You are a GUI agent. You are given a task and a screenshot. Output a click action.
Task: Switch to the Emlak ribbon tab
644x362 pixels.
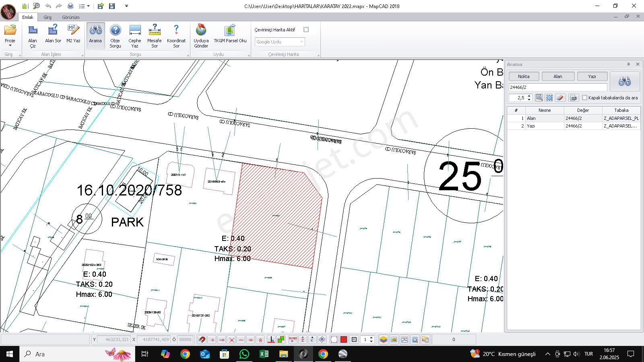pyautogui.click(x=28, y=17)
